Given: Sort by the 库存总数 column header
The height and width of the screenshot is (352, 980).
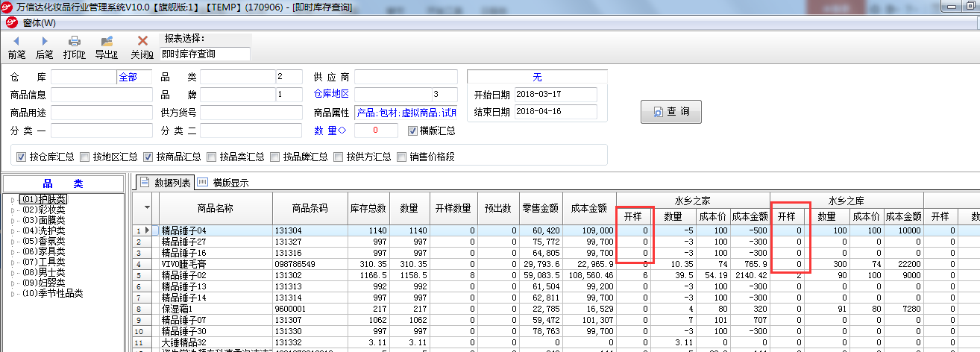Looking at the screenshot, I should pyautogui.click(x=368, y=208).
